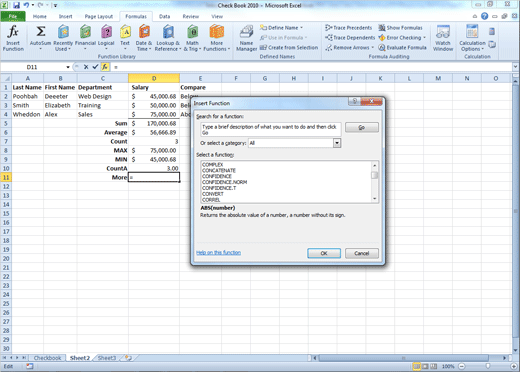
Task: Open Lookup & Reference functions
Action: pyautogui.click(x=168, y=38)
